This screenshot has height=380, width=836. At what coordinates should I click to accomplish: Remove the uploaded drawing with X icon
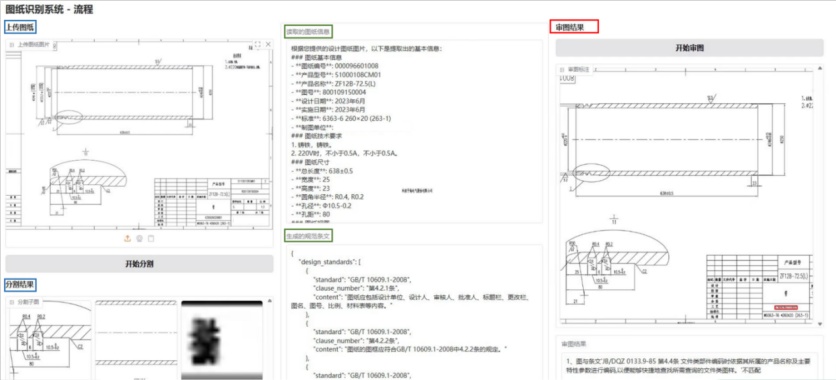tap(268, 45)
